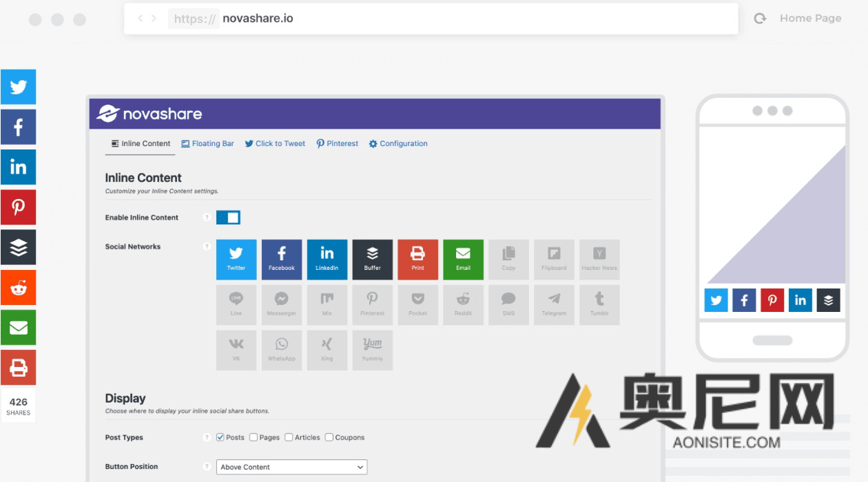Switch to the Inline Content tab
The height and width of the screenshot is (482, 868).
click(141, 143)
